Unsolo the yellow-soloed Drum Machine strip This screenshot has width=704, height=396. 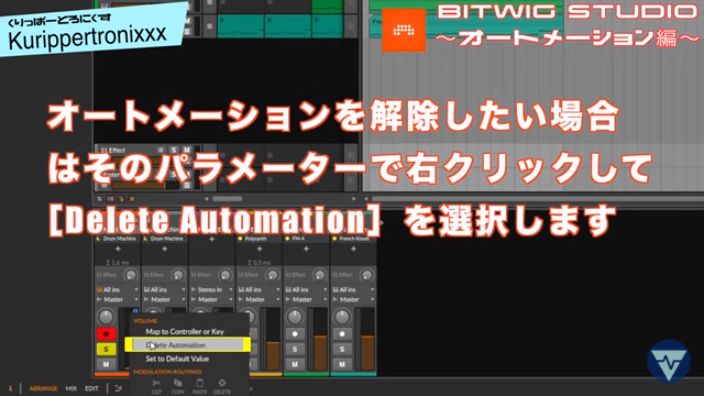(x=106, y=349)
